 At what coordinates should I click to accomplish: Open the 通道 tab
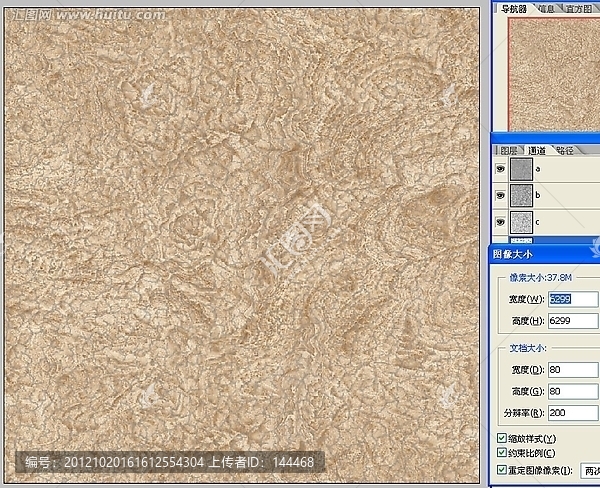[537, 151]
